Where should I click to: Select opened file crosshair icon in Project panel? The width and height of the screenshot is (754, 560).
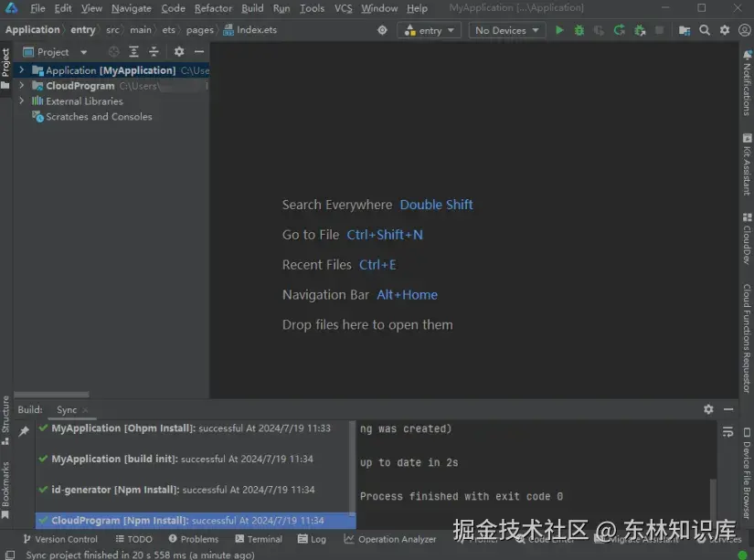tap(113, 51)
